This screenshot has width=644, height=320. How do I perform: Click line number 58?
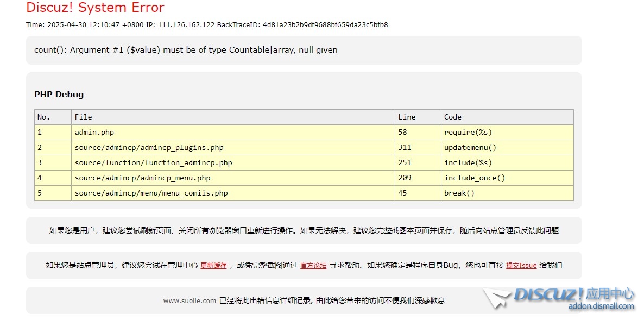[x=418, y=132]
